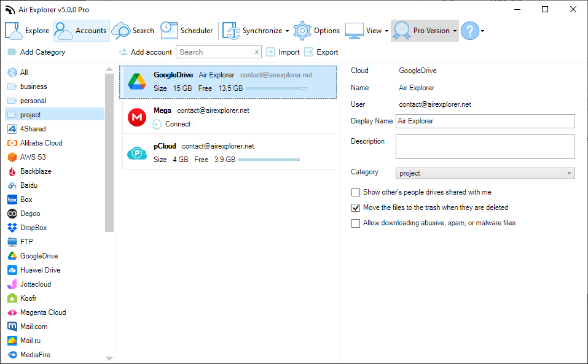Open the Scheduler

point(186,31)
